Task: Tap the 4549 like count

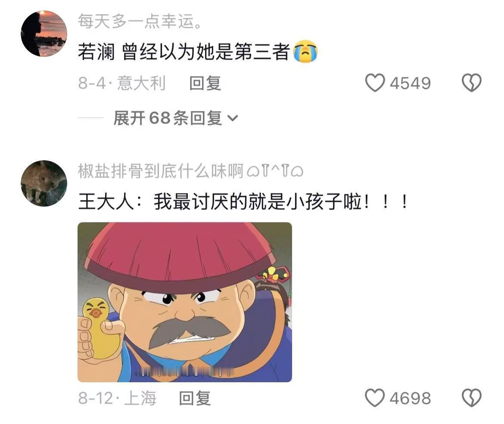Action: click(x=410, y=83)
